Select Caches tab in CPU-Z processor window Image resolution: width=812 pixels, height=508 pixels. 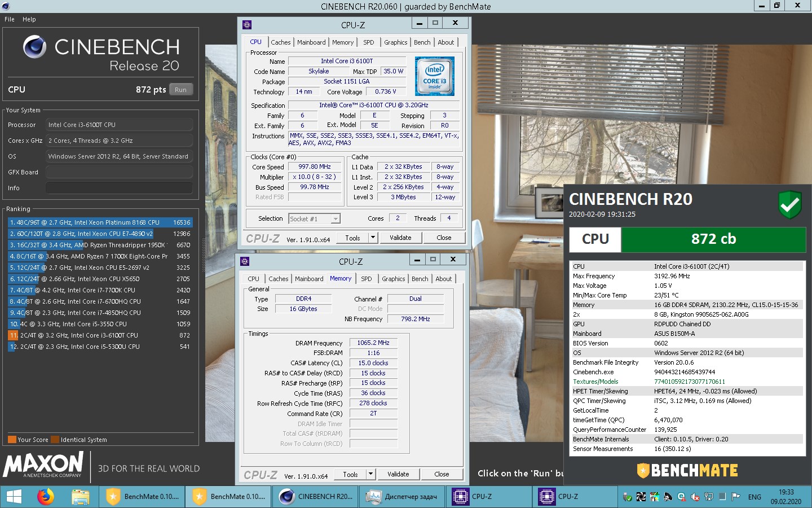281,42
